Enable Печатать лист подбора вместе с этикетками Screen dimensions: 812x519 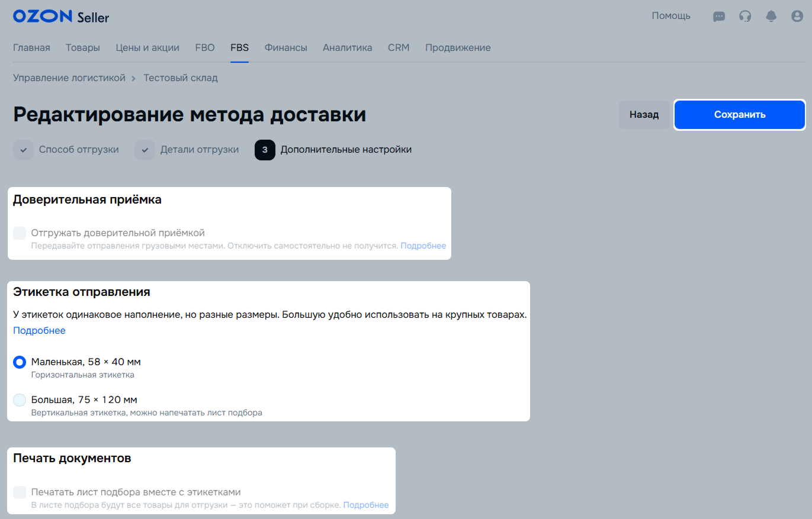20,492
